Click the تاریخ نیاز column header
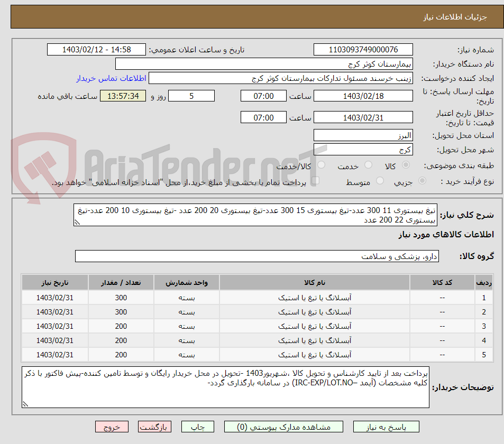 [x=54, y=282]
